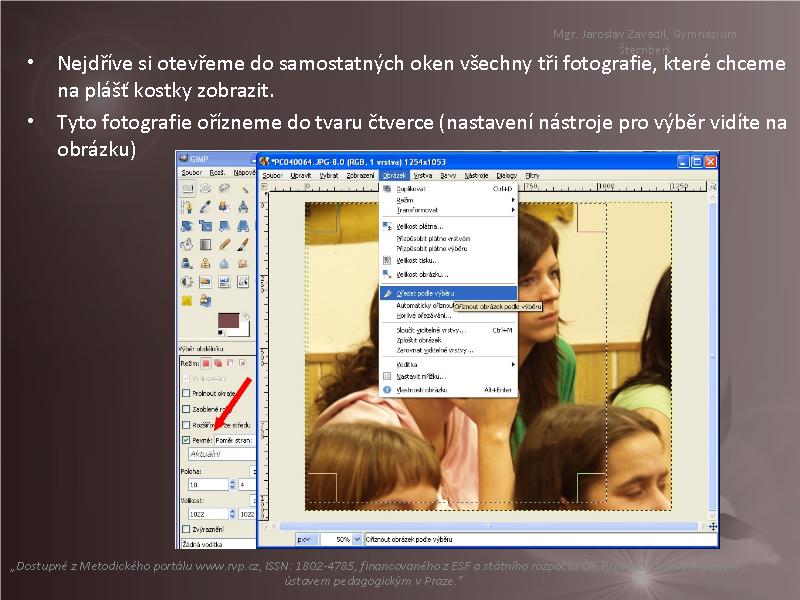Click the horizontal scrollbar of image window
Image resolution: width=800 pixels, height=600 pixels.
[x=488, y=526]
